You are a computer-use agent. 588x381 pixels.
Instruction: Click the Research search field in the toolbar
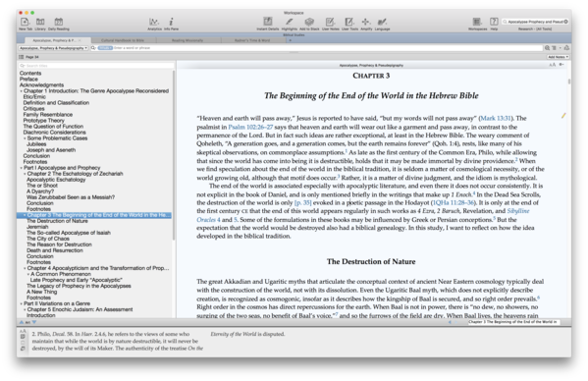535,22
